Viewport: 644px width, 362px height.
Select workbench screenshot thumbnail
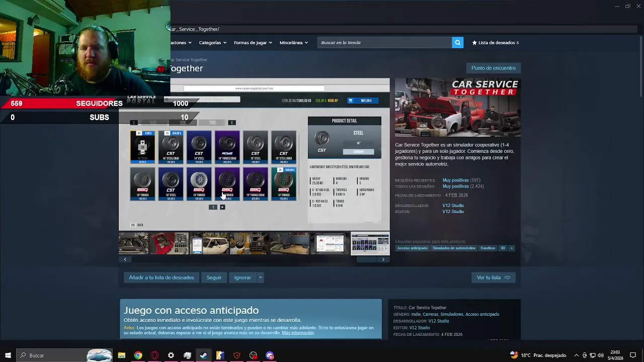click(290, 243)
